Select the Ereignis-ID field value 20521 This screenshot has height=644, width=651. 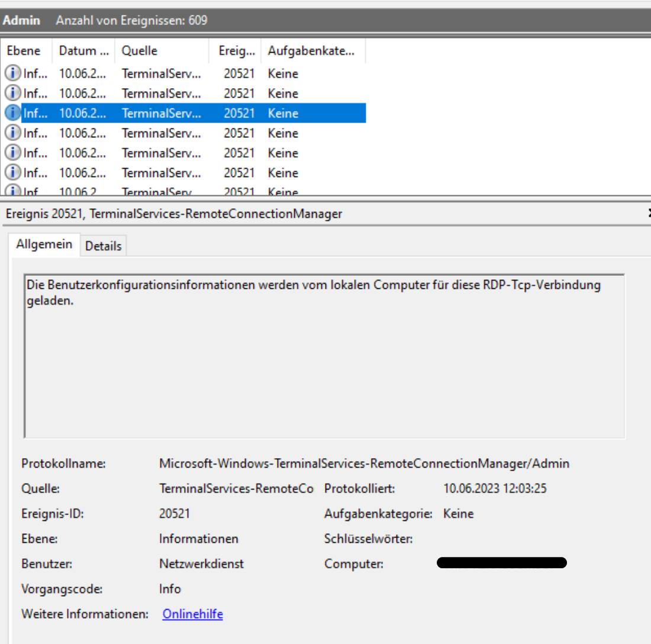(x=175, y=514)
